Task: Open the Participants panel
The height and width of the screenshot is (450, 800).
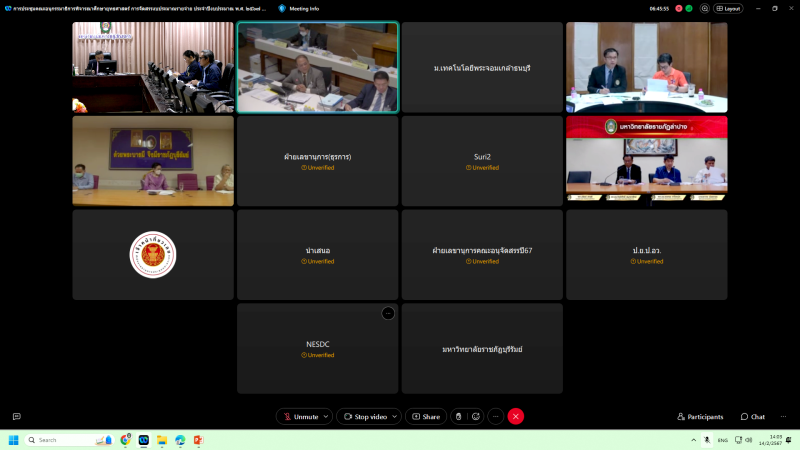Action: point(700,416)
